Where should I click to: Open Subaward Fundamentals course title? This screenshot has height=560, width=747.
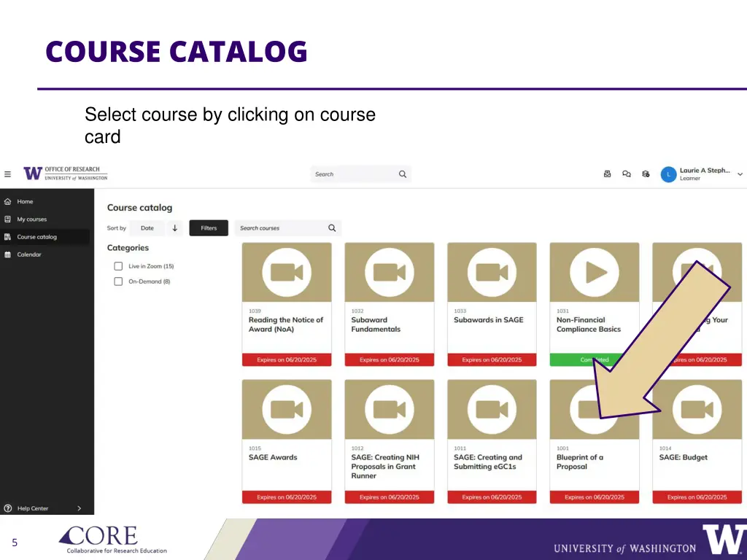376,324
